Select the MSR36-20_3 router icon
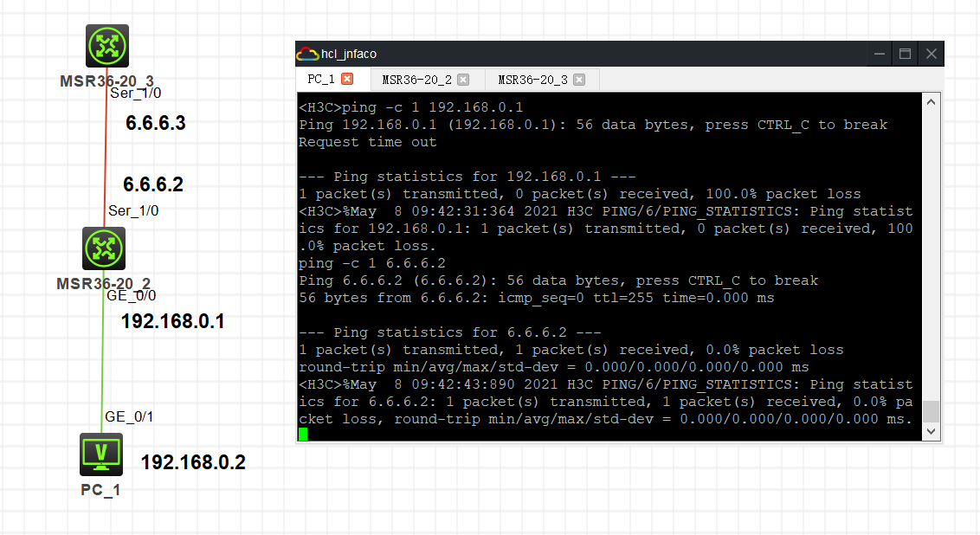 click(x=107, y=46)
